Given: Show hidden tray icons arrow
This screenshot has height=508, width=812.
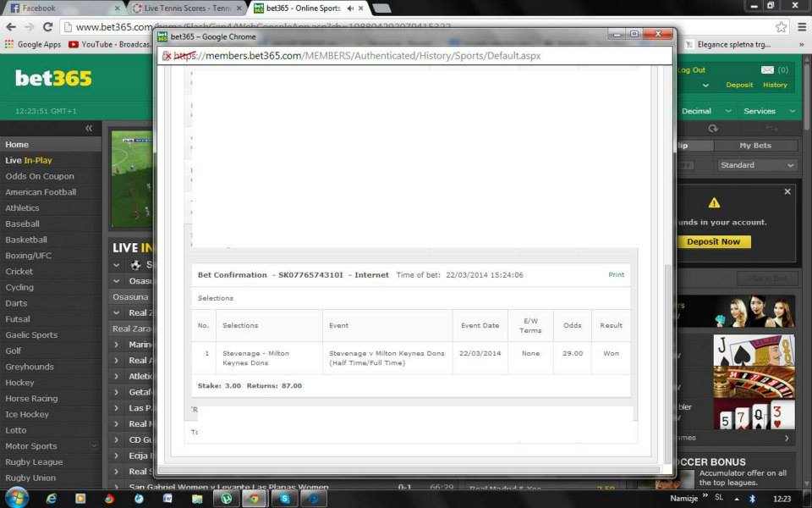Looking at the screenshot, I should tap(737, 499).
